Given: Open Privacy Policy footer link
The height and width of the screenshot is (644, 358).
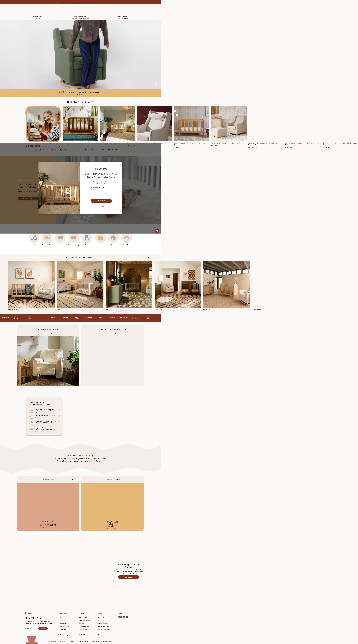Looking at the screenshot, I should (x=72, y=641).
